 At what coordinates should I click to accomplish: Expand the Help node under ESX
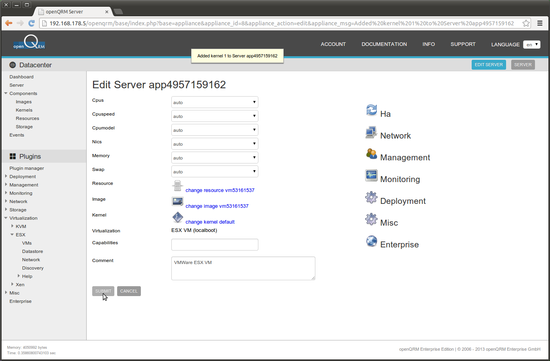[19, 276]
